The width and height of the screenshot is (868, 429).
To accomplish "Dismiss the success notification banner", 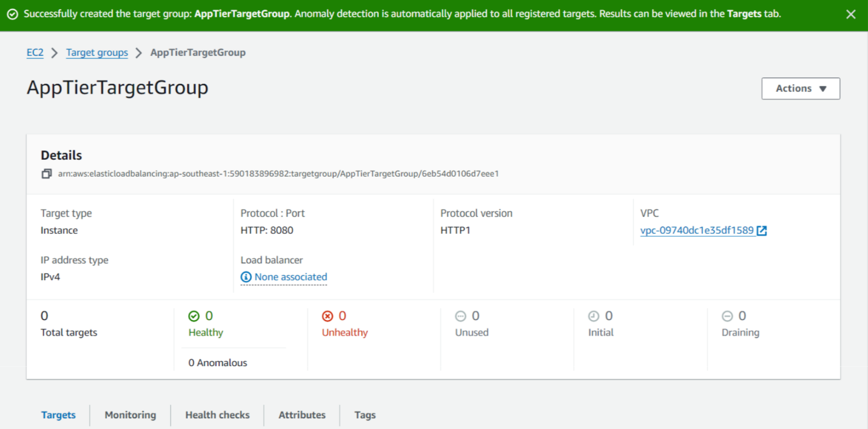I will (x=851, y=14).
